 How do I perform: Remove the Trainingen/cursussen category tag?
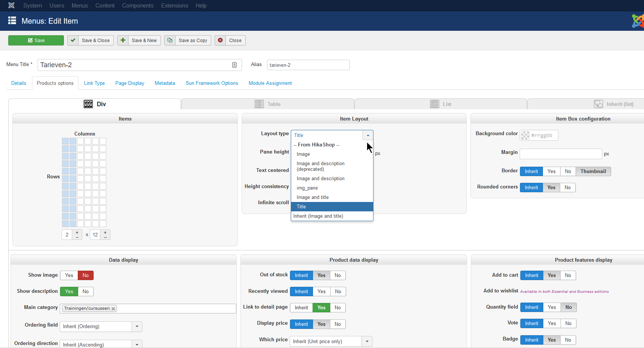[x=113, y=309]
